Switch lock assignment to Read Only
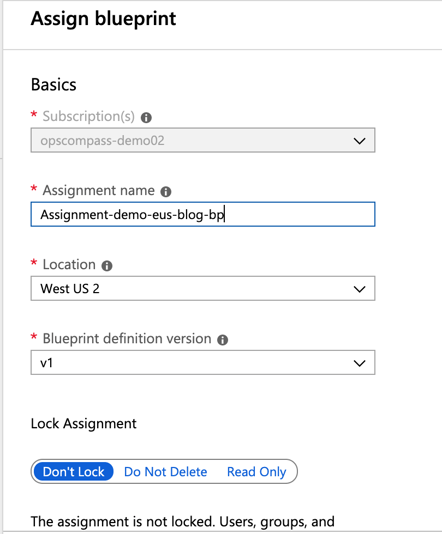 click(x=256, y=472)
